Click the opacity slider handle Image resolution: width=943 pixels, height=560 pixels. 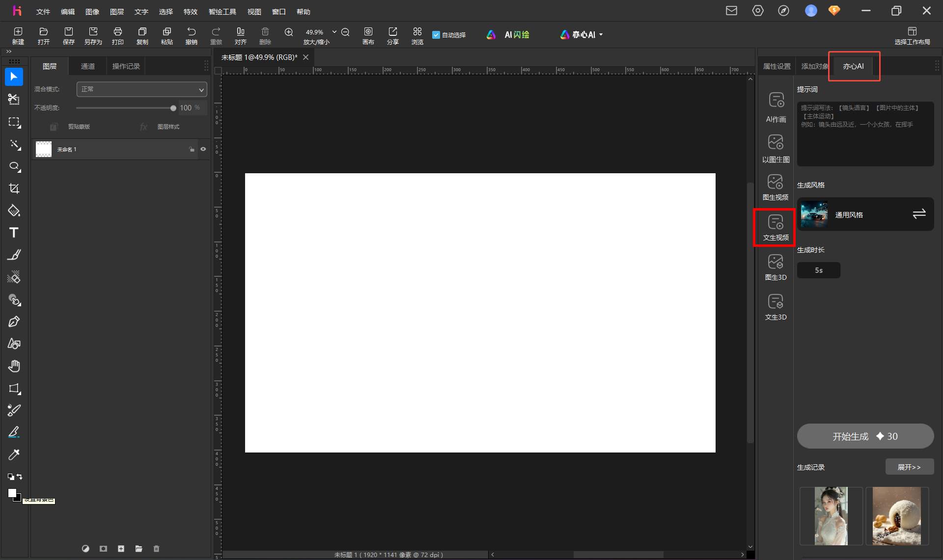coord(173,108)
